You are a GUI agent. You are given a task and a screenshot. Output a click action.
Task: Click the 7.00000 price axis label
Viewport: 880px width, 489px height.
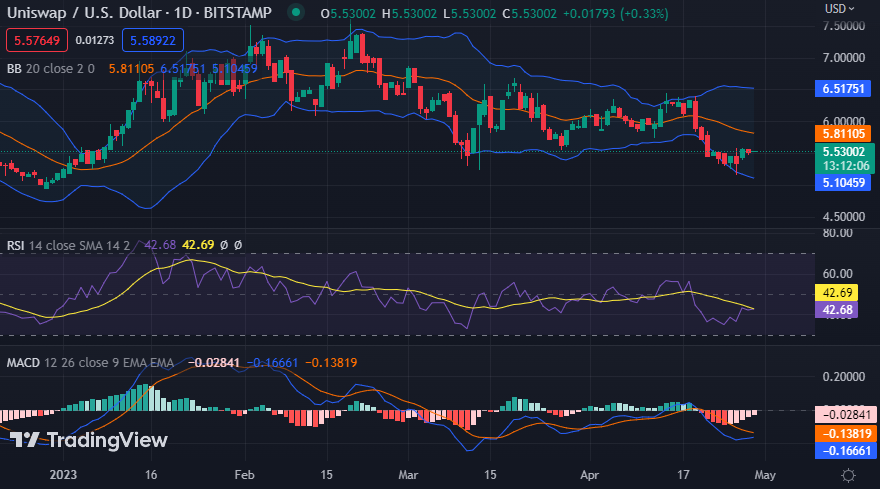coord(844,58)
